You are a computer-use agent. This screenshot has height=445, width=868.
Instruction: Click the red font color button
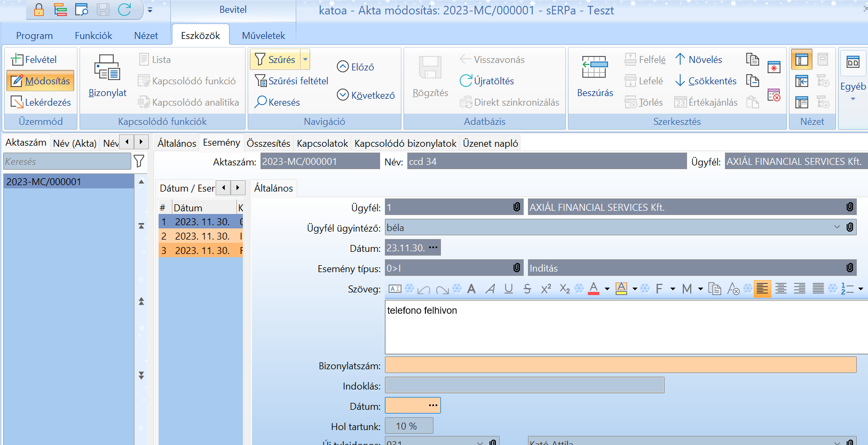[593, 289]
